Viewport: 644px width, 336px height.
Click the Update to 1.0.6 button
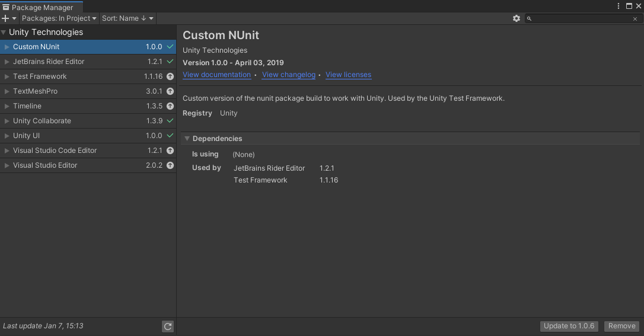click(569, 326)
